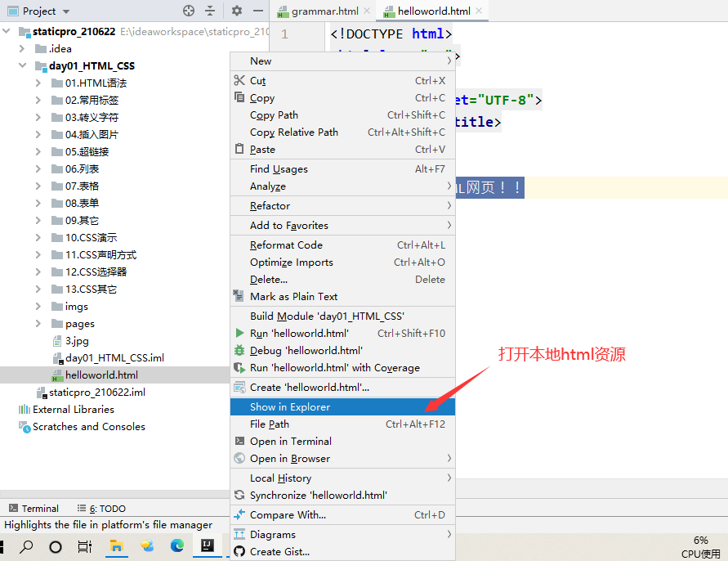Screen dimensions: 728x561
Task: Click line number 1 in editor gutter
Action: click(x=284, y=34)
